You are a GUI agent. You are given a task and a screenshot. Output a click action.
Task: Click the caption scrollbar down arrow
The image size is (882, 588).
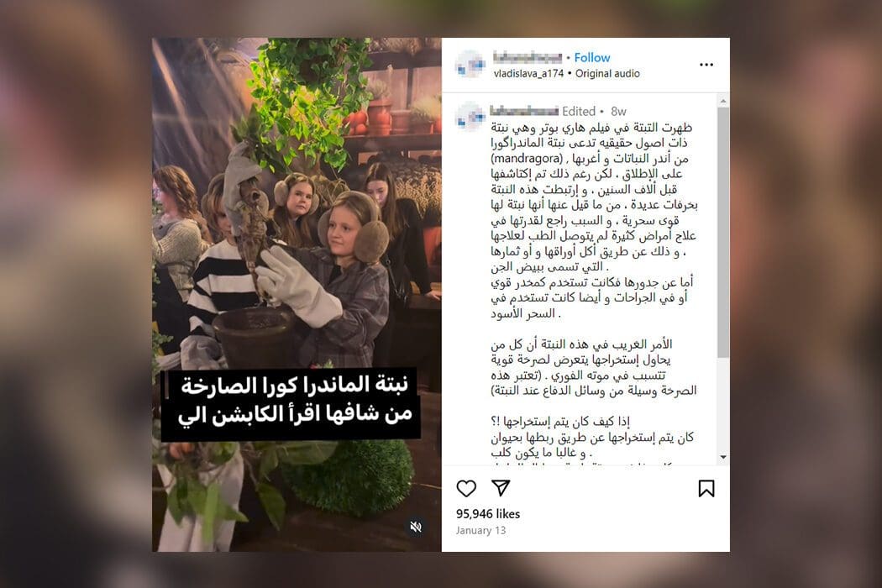coord(722,458)
